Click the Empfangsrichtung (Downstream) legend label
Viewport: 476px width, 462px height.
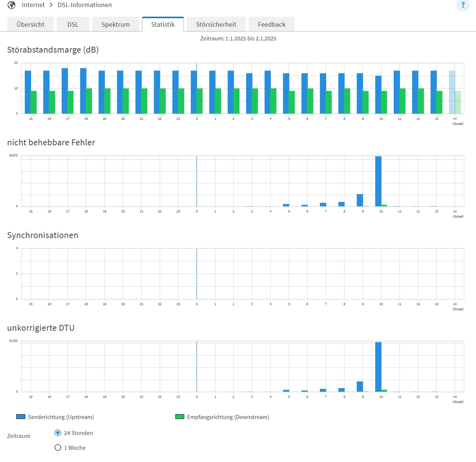228,417
